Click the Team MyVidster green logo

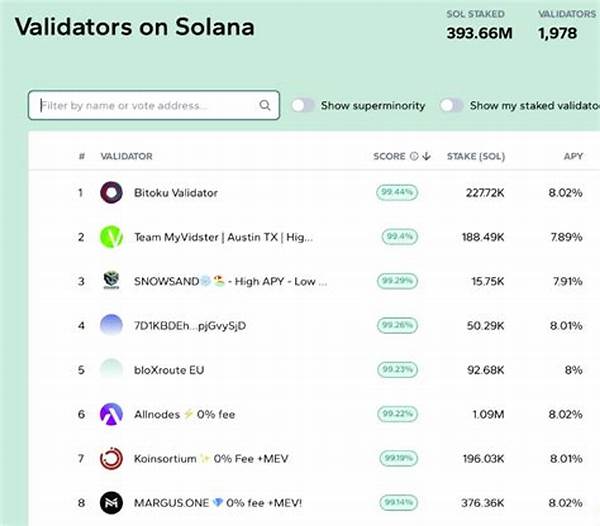pyautogui.click(x=111, y=237)
